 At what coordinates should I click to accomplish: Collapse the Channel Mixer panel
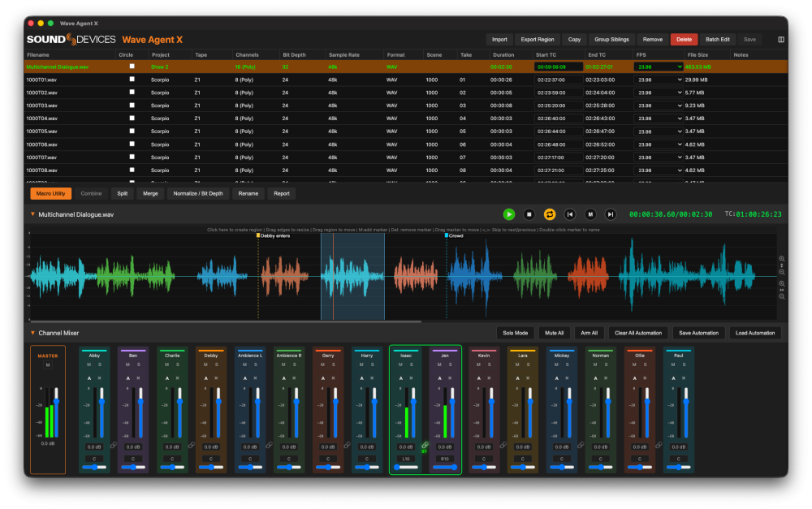pos(32,333)
